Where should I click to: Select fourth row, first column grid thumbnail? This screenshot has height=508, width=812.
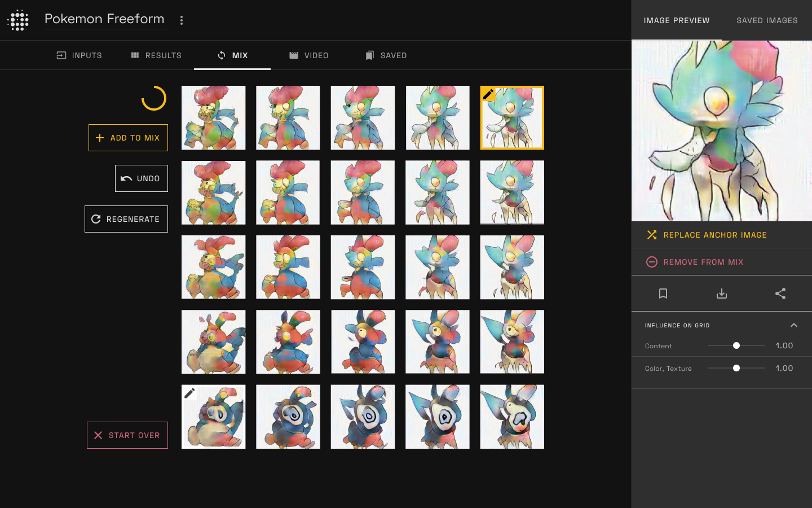[x=214, y=342]
